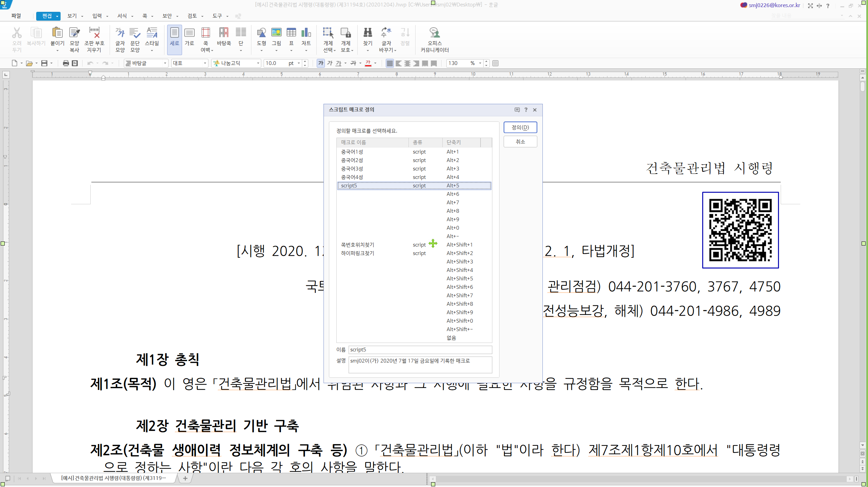Open the 서식 menu
Screen dimensions: 868x487
[122, 16]
